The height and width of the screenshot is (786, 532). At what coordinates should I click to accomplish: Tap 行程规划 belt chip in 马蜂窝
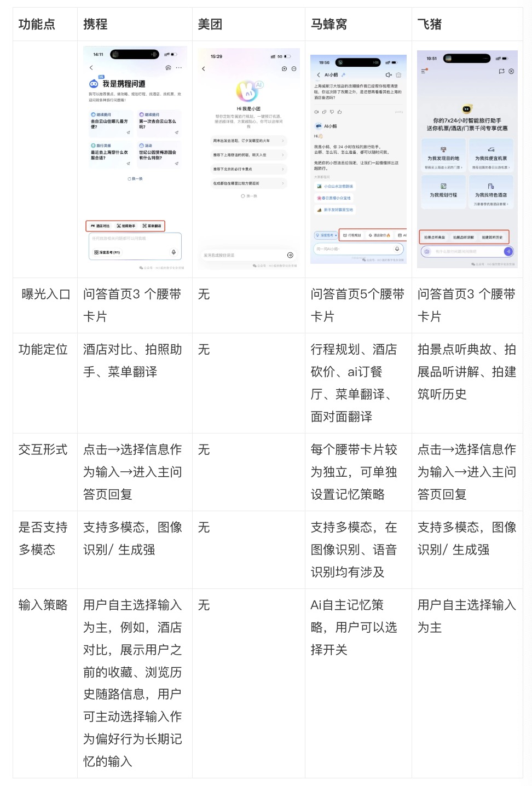tap(352, 235)
